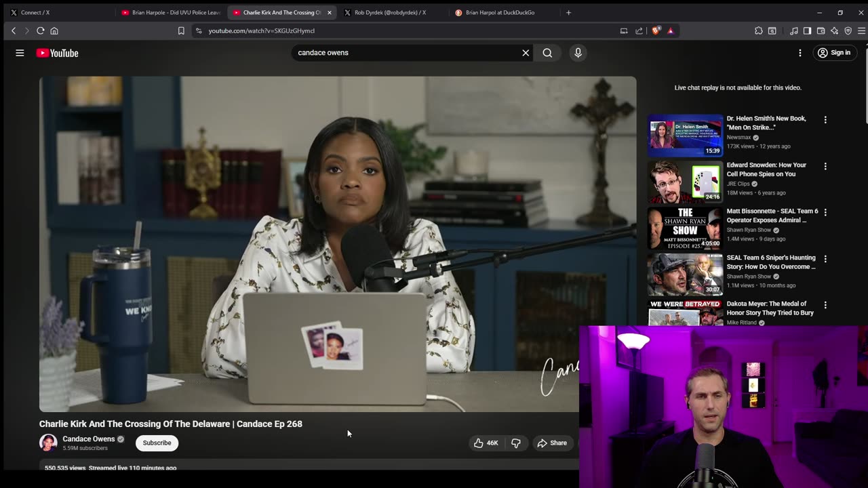Image resolution: width=868 pixels, height=488 pixels.
Task: Open the browser main menu
Action: point(861,30)
